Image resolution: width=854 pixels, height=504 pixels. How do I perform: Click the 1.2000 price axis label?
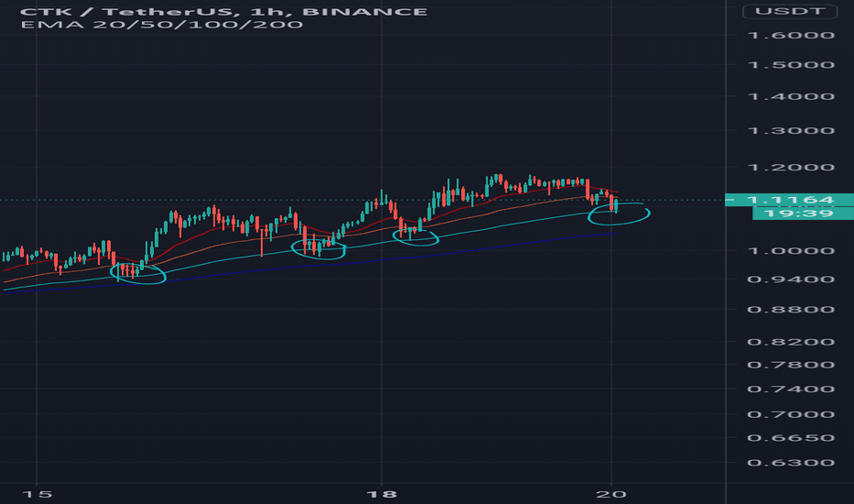tap(791, 168)
